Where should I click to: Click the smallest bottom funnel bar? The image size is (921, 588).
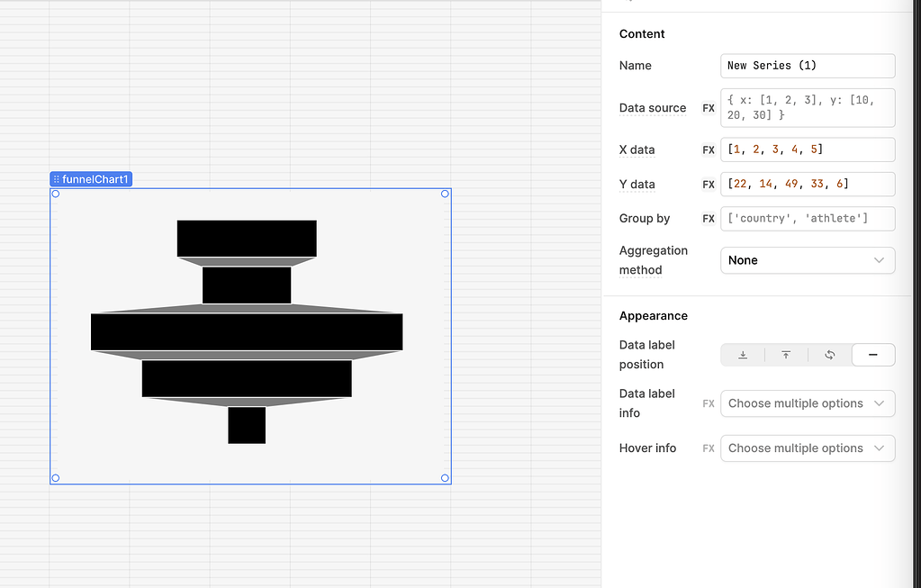247,425
